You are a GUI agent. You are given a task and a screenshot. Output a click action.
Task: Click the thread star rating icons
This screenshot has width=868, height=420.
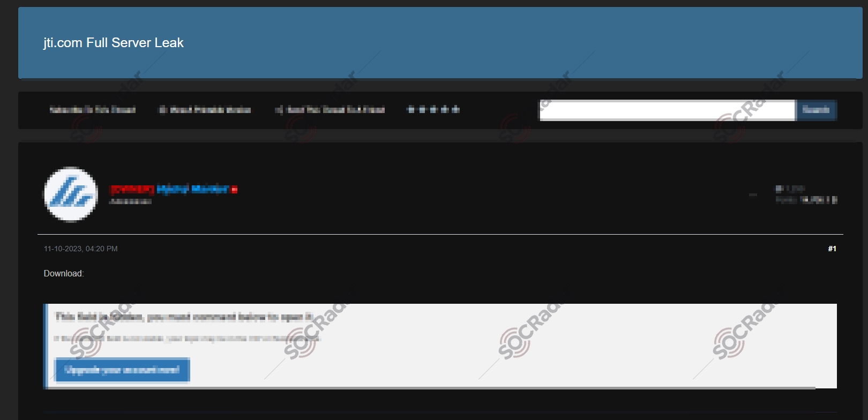click(433, 110)
